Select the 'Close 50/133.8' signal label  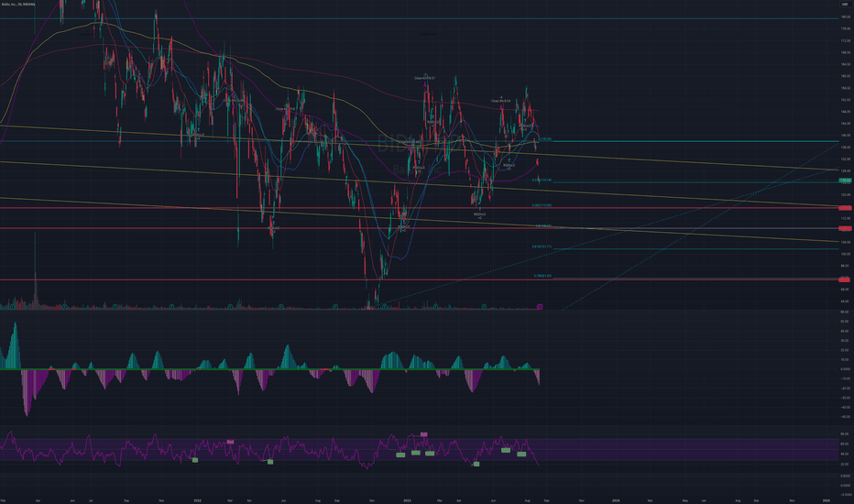[x=285, y=108]
